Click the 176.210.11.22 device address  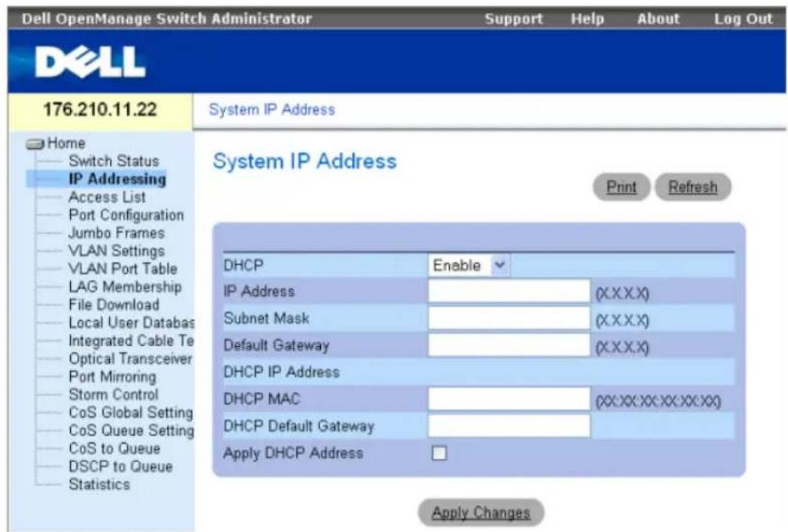[100, 109]
